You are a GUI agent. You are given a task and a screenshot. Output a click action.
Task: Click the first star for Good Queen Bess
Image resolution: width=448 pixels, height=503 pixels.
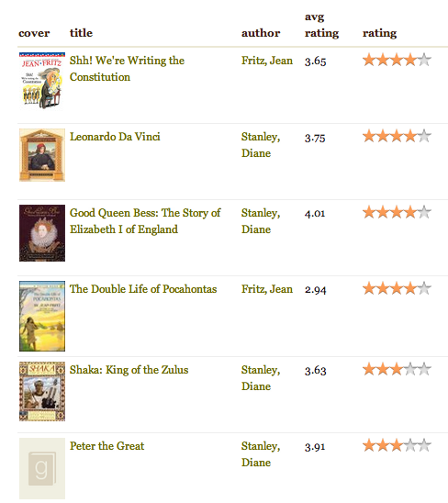[x=369, y=212]
